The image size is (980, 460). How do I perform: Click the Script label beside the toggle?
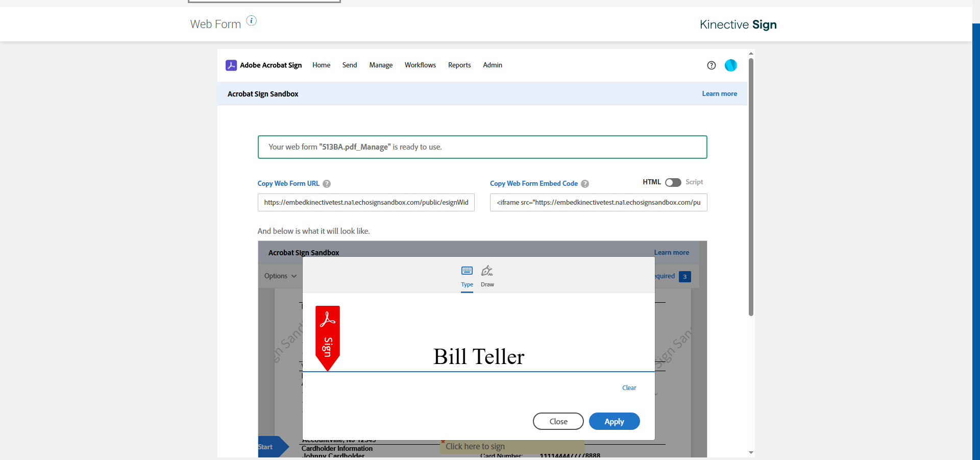[x=694, y=182]
